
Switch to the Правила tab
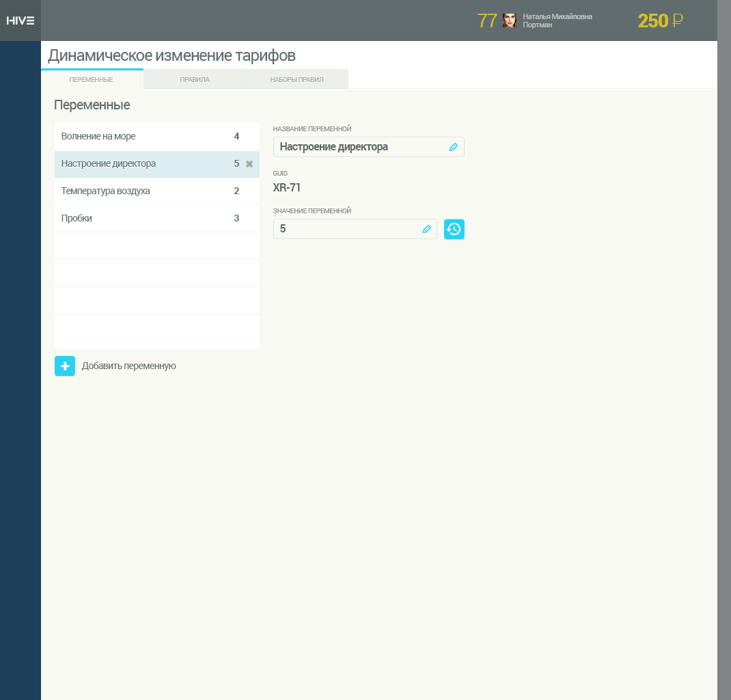click(195, 80)
